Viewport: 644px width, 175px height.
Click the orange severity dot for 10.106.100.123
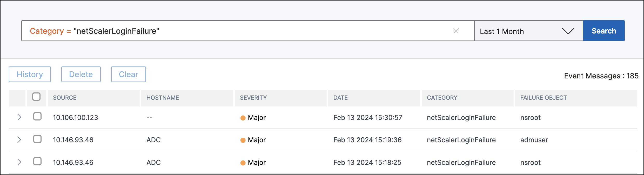pos(243,118)
